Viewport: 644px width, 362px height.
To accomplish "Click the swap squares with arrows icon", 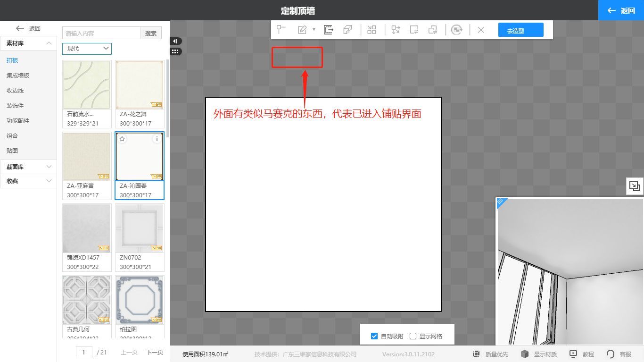I will pyautogui.click(x=396, y=30).
